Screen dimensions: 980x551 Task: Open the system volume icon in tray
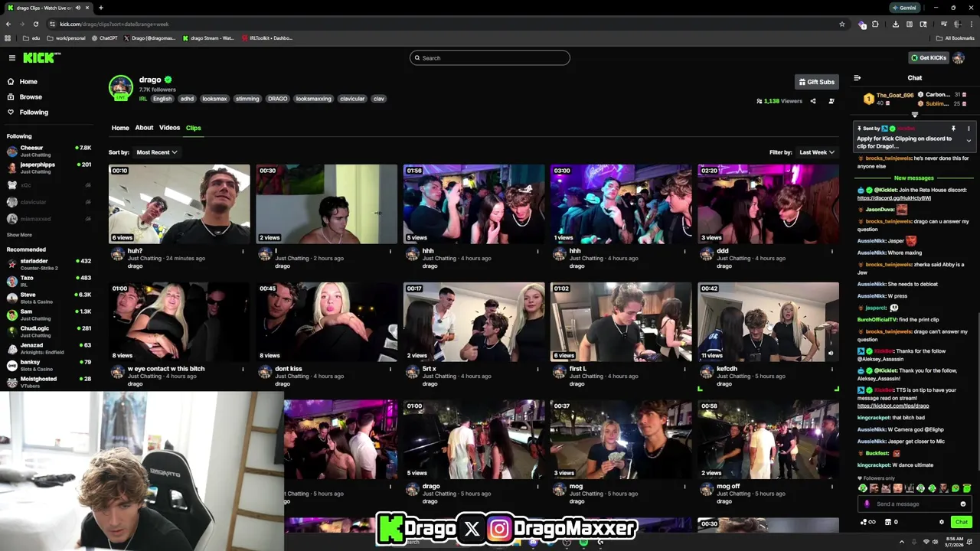tap(935, 542)
